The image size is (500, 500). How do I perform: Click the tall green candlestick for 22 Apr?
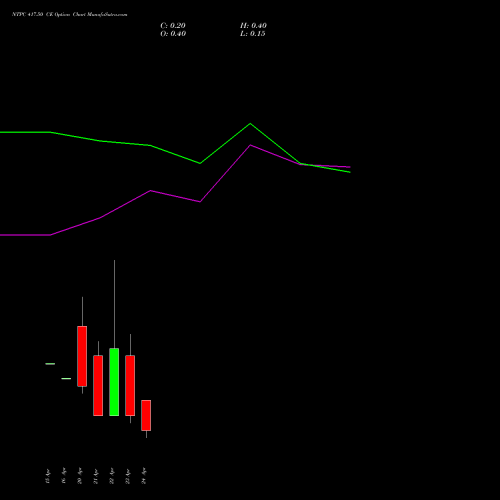tap(114, 382)
